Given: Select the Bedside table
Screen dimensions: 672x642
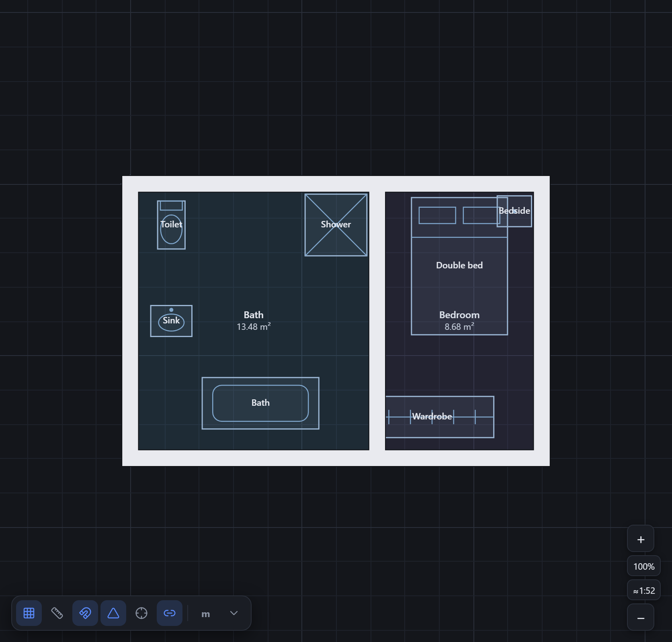Looking at the screenshot, I should point(514,211).
